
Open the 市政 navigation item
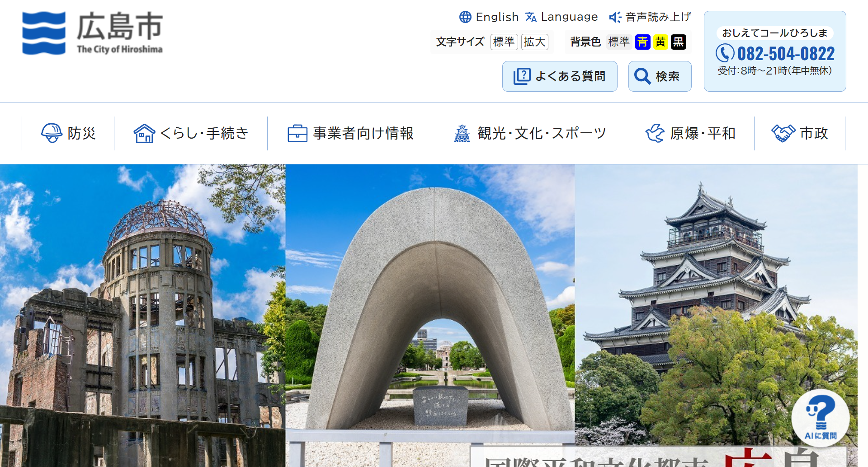point(799,133)
